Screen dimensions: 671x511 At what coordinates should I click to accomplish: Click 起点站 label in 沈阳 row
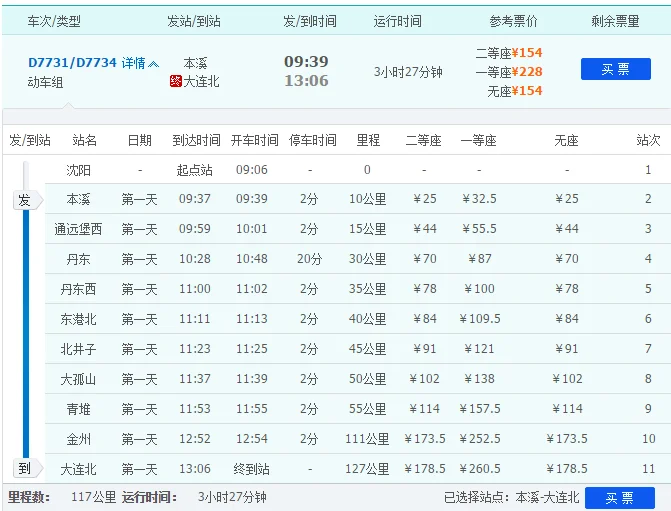point(195,170)
